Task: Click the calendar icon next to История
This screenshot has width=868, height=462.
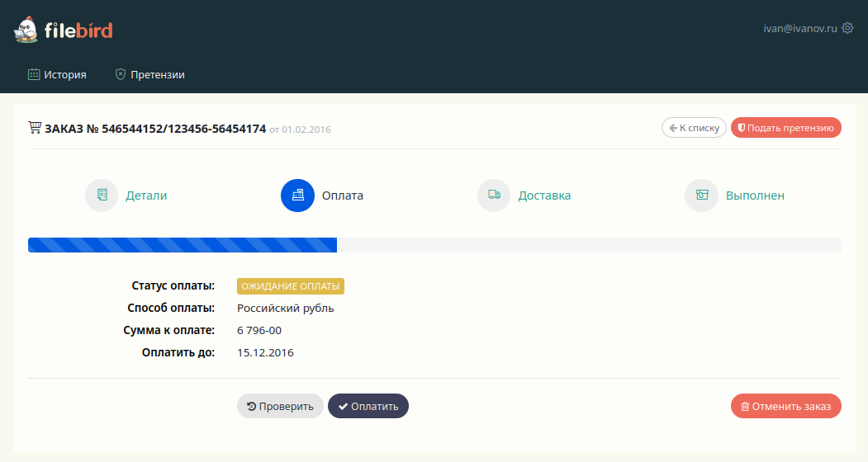Action: point(34,74)
